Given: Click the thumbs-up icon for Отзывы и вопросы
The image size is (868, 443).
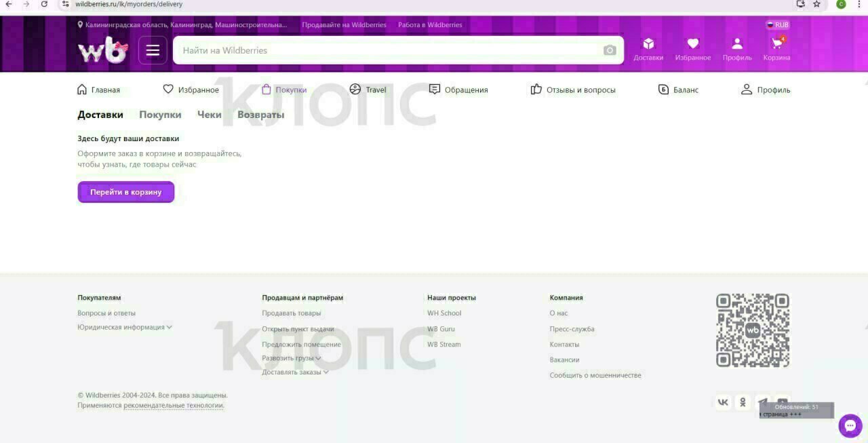Looking at the screenshot, I should pos(536,90).
